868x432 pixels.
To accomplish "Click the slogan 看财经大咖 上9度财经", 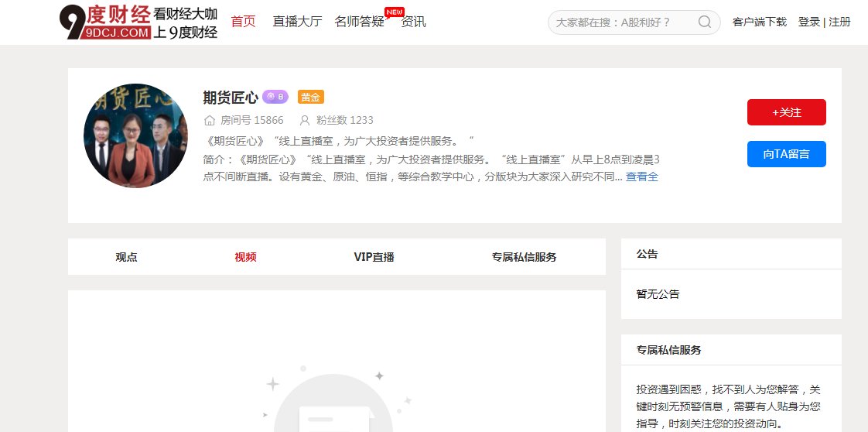I will [185, 23].
